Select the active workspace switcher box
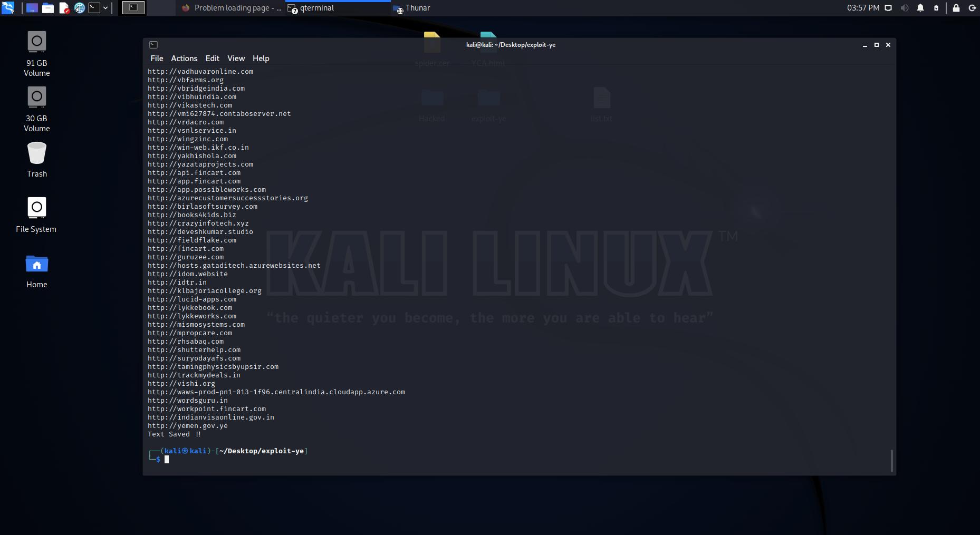This screenshot has height=535, width=980. tap(133, 7)
